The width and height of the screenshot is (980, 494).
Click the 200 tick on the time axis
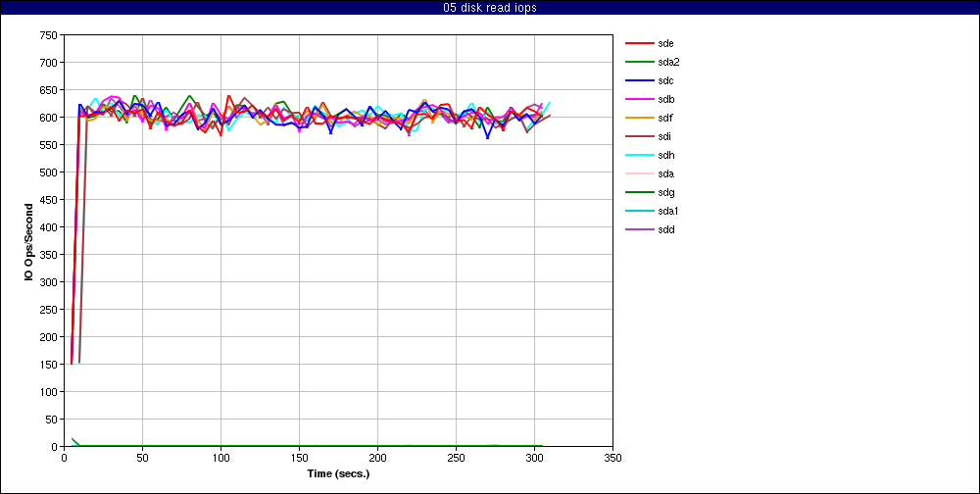point(377,458)
